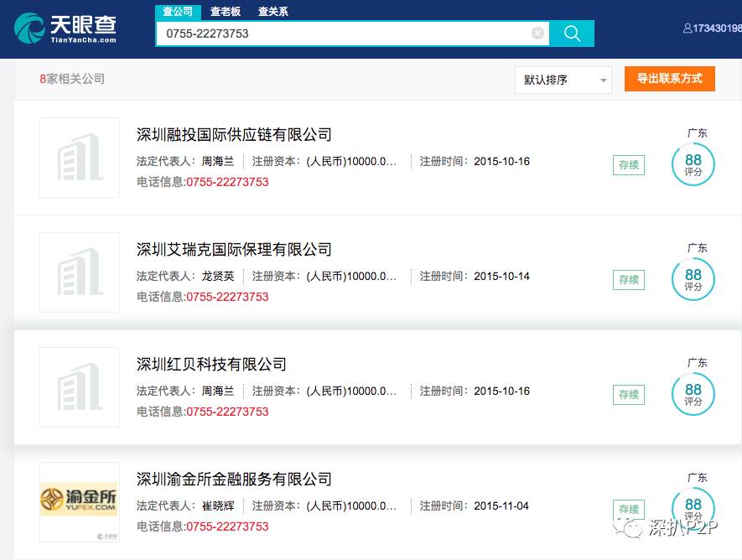Click the 88 score circle for 深圳艾瑞克国际保理

click(693, 279)
